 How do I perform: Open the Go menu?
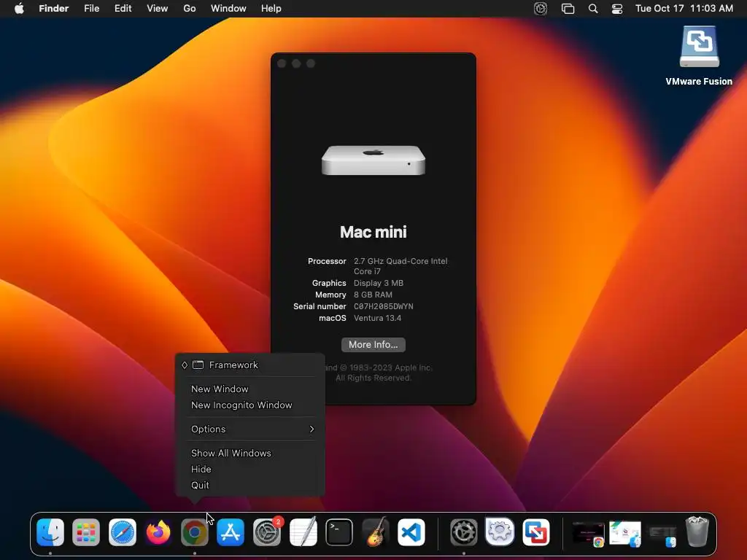coord(190,9)
